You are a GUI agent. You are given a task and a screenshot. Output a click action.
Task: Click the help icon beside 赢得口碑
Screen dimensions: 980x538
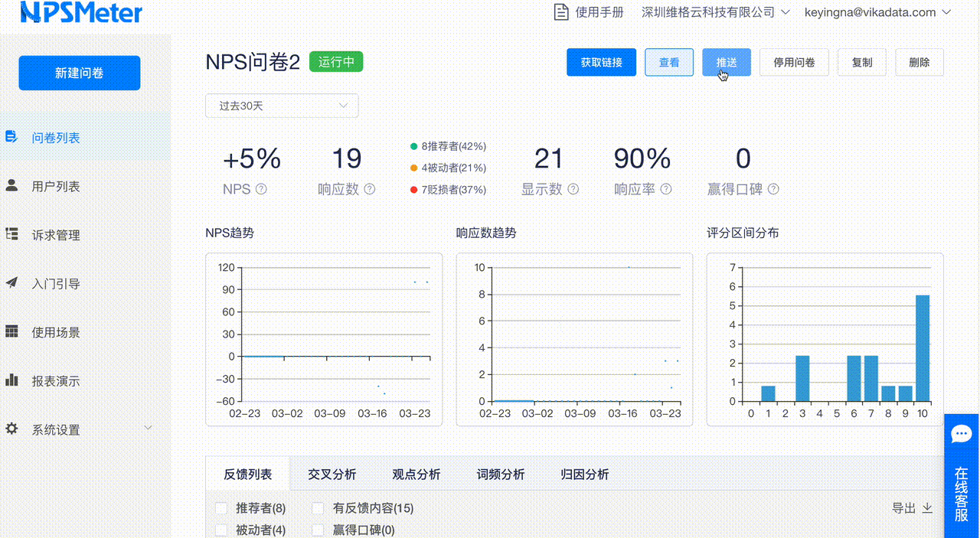(773, 189)
